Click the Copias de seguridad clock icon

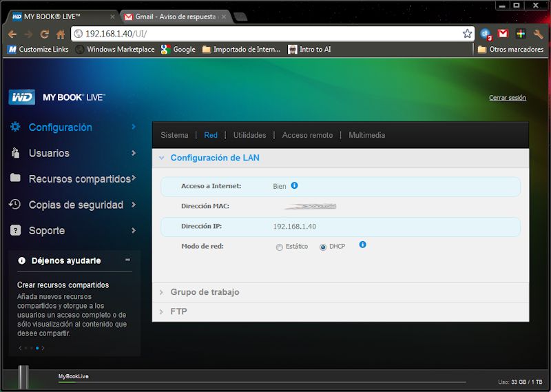pyautogui.click(x=14, y=204)
